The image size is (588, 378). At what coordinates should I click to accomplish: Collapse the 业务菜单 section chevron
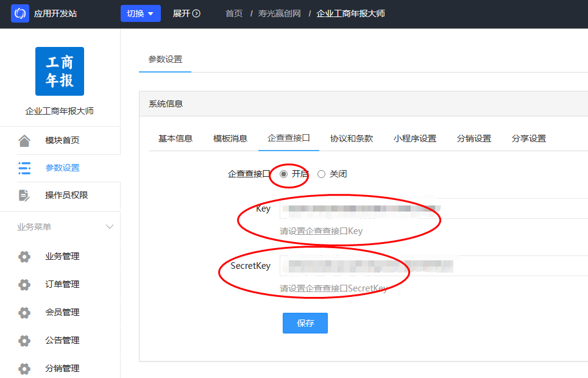(110, 227)
